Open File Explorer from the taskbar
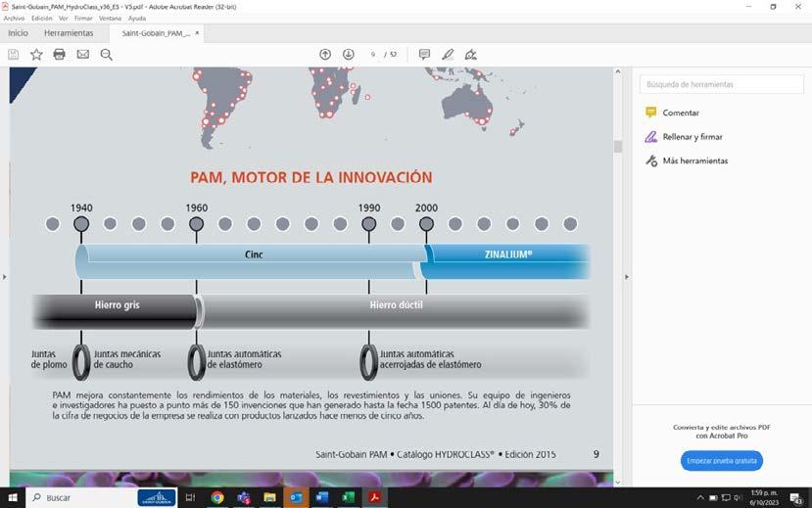812x508 pixels. (269, 497)
